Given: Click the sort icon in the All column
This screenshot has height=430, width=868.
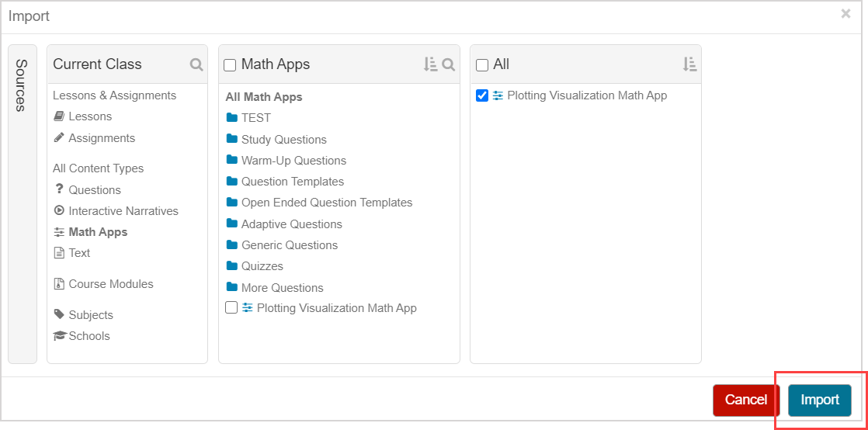Looking at the screenshot, I should [x=689, y=64].
